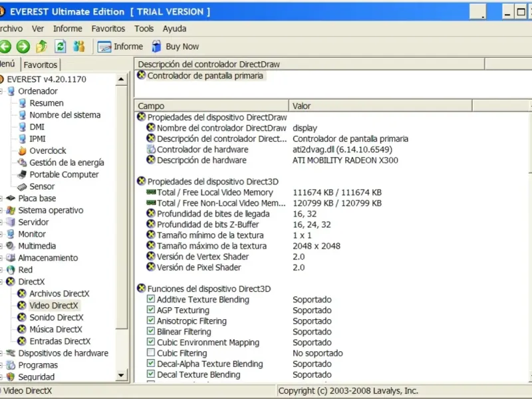532x399 pixels.
Task: Click the Informe report toolbar button
Action: pos(120,47)
